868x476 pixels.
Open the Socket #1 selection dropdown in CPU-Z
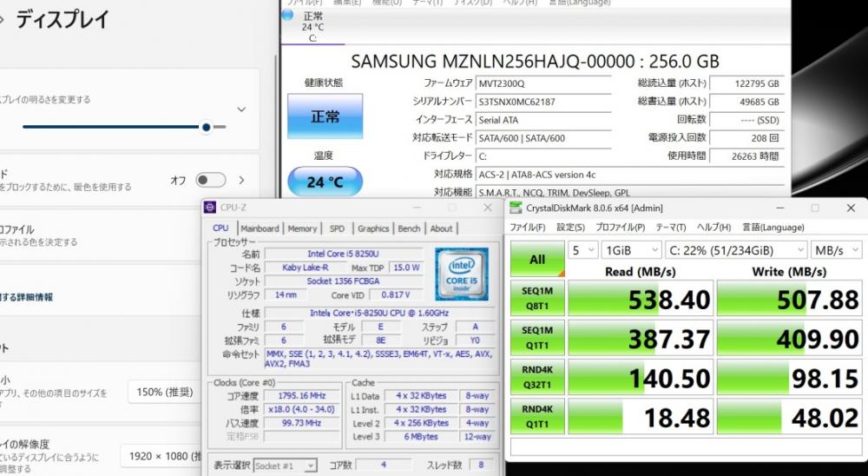[x=286, y=466]
